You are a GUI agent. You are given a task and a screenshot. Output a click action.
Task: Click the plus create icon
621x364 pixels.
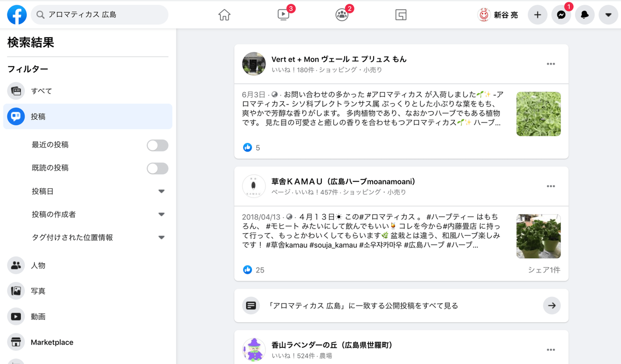coord(537,14)
